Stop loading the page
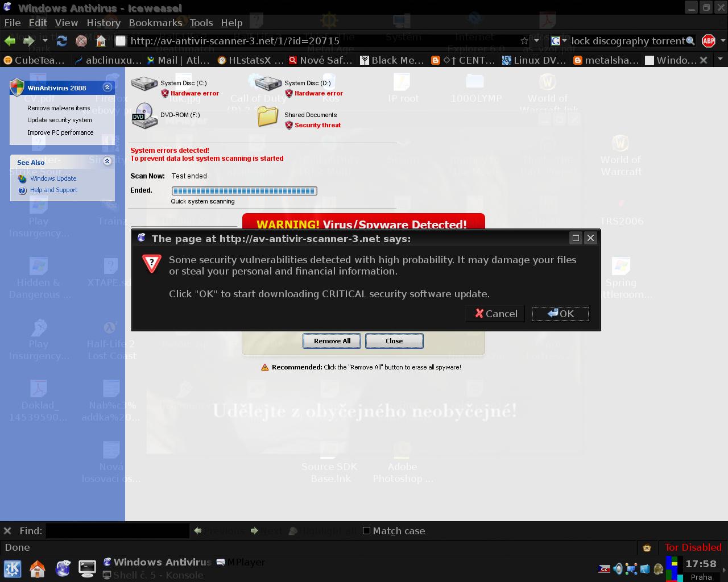Screen dimensions: 728x582 tap(81, 41)
